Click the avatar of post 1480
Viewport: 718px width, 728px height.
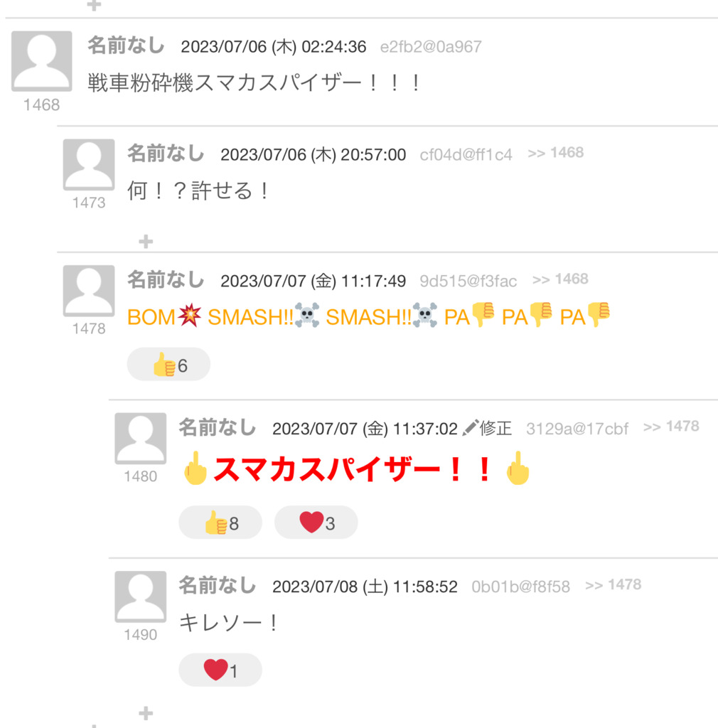tap(140, 438)
